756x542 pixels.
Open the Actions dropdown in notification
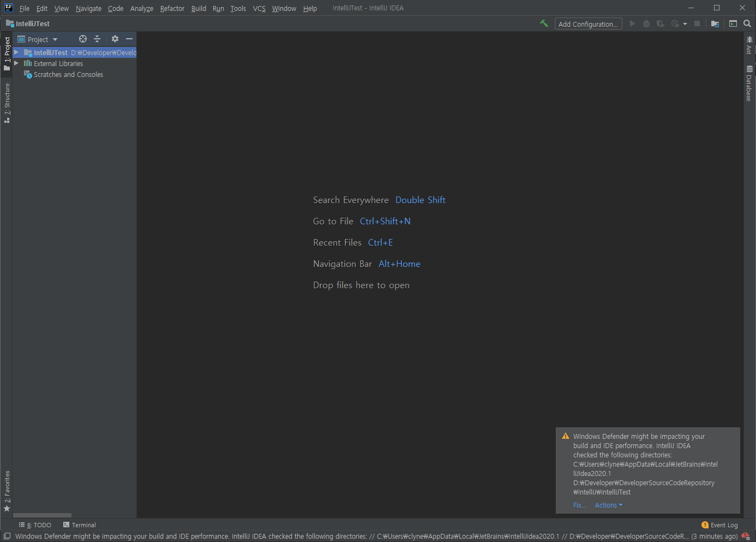coord(609,505)
